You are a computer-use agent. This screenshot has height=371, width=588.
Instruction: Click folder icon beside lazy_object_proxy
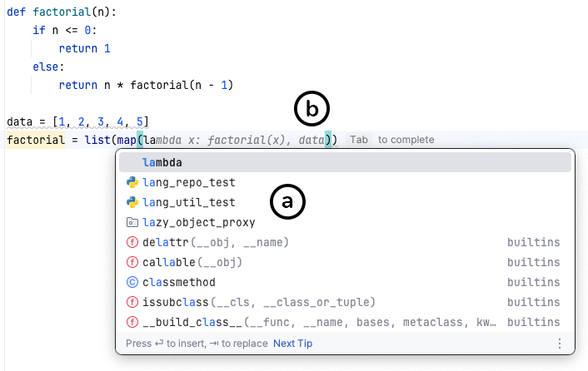coord(132,222)
